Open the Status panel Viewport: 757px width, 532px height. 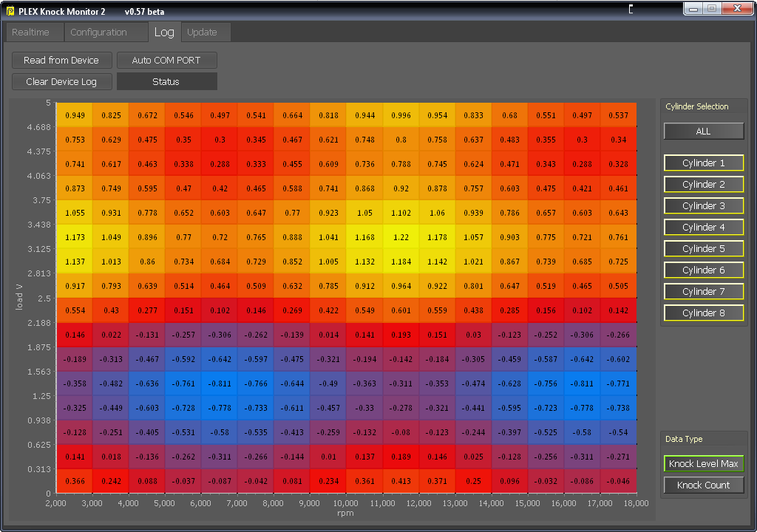(x=166, y=81)
